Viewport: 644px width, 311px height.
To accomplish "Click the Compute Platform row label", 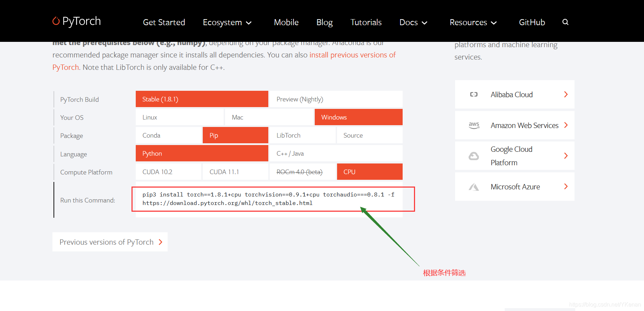I will (x=86, y=172).
